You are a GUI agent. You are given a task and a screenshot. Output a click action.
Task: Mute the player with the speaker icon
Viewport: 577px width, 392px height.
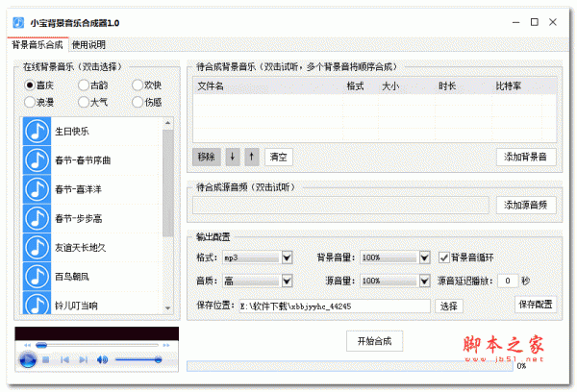click(x=102, y=359)
